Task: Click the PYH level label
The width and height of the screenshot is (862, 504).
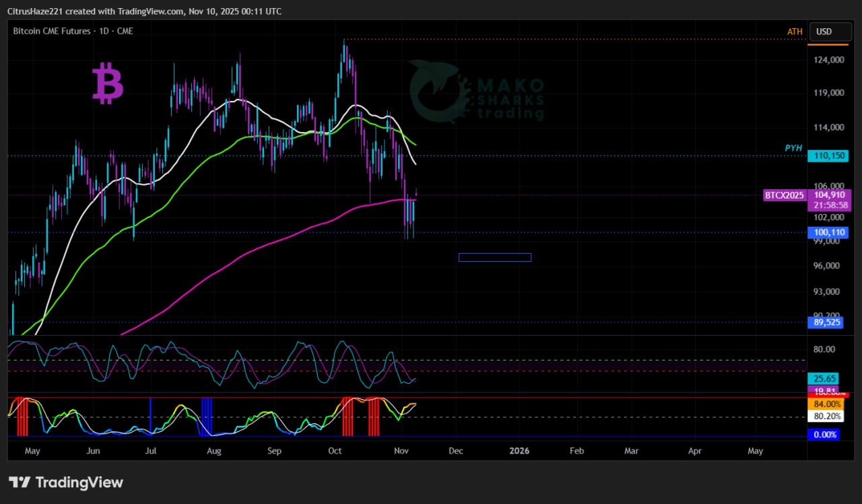Action: [x=793, y=147]
